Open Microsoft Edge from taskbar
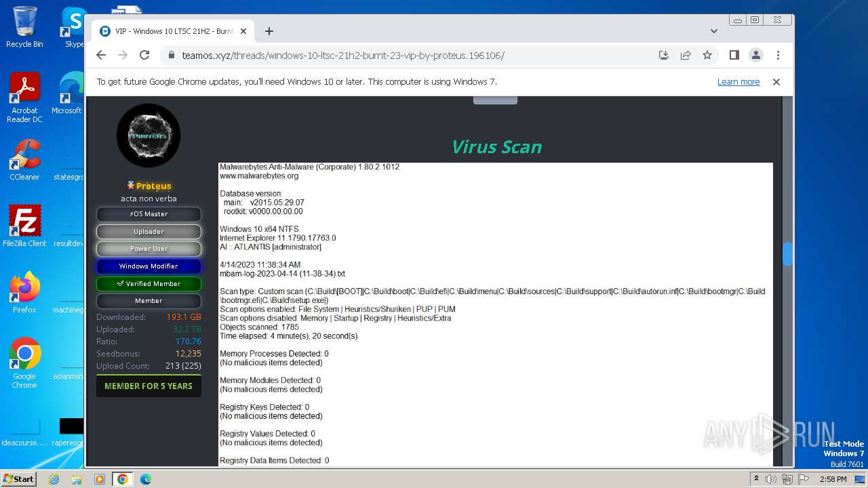Image resolution: width=868 pixels, height=488 pixels. 145,479
